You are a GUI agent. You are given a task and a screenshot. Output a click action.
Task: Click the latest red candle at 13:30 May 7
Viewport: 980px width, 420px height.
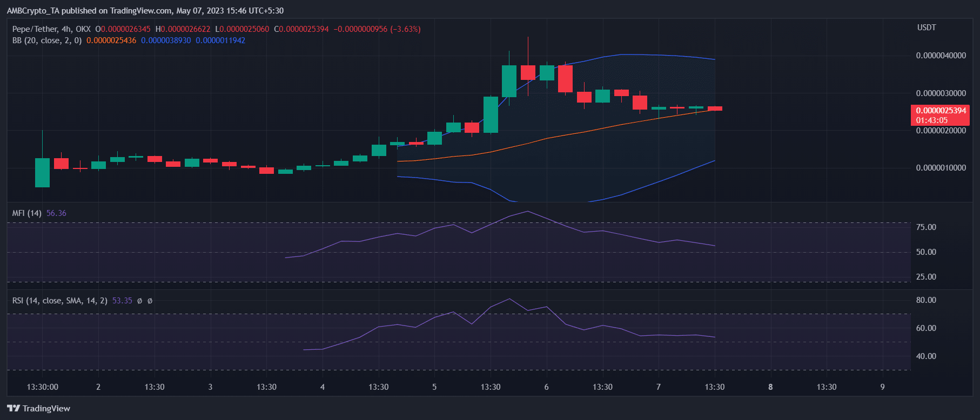pos(715,109)
